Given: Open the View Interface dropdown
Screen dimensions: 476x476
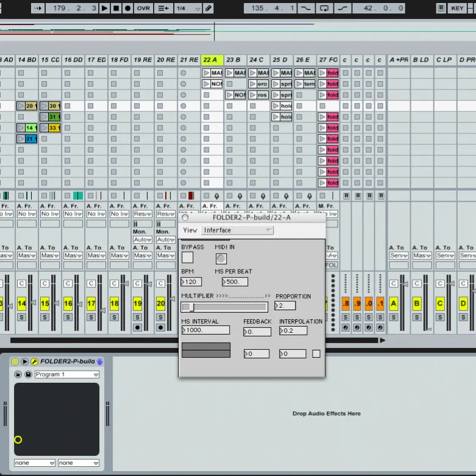Looking at the screenshot, I should (x=238, y=230).
